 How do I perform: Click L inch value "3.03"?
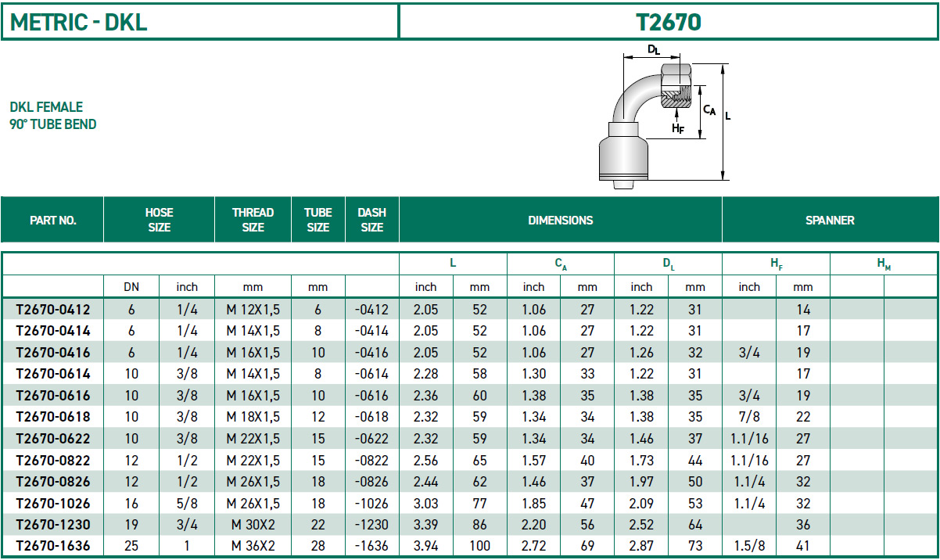point(426,504)
